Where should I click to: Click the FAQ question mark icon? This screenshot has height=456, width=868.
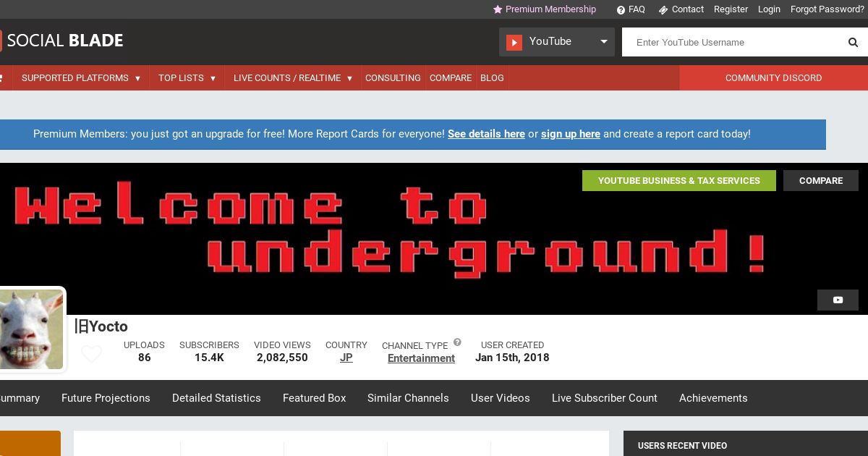coord(621,10)
